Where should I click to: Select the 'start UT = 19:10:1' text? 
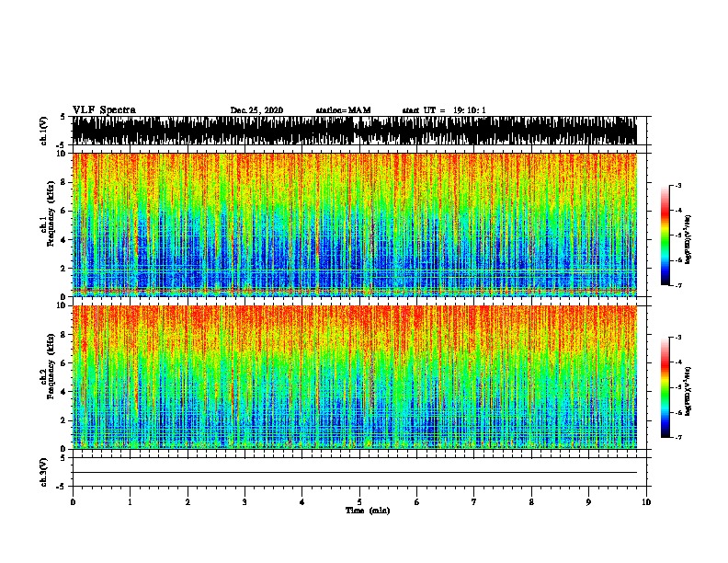coord(444,110)
